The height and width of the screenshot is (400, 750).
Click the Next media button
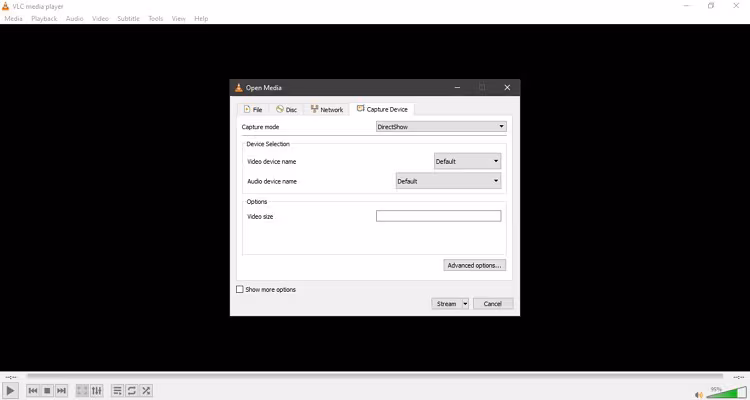tap(61, 390)
